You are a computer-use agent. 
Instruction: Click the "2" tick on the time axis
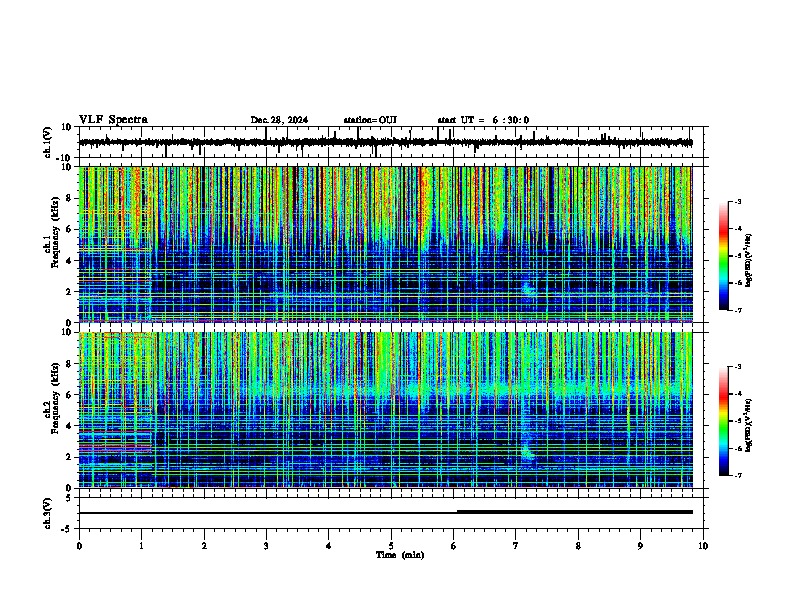[x=204, y=546]
